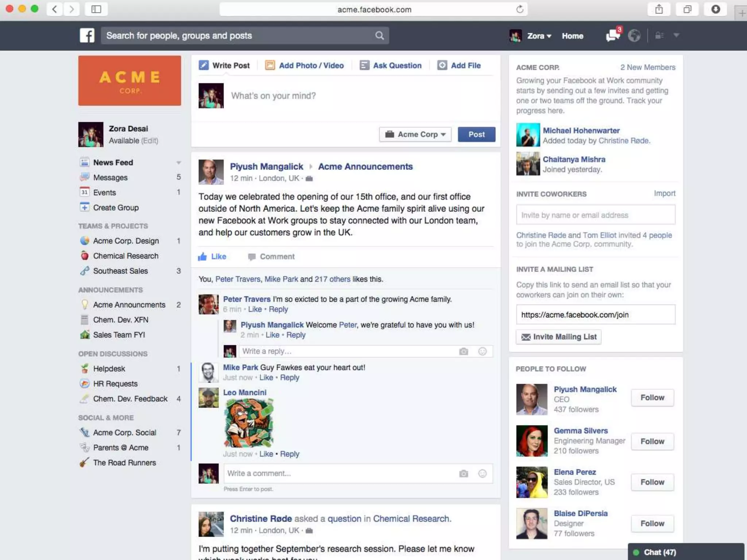Click the Facebook logo icon
The width and height of the screenshot is (747, 560).
87,35
